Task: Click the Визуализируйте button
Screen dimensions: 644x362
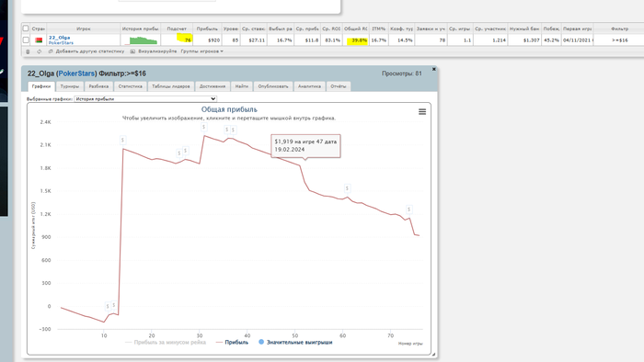Action: tap(157, 51)
